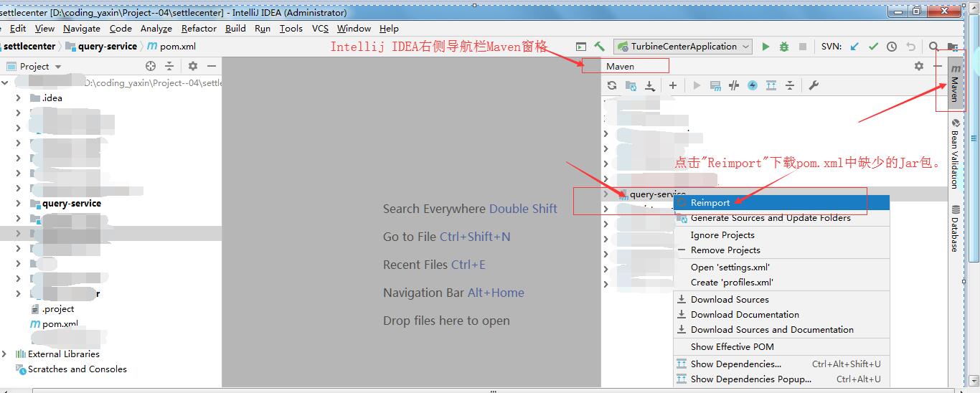Open the Build menu
The width and height of the screenshot is (980, 393).
235,29
